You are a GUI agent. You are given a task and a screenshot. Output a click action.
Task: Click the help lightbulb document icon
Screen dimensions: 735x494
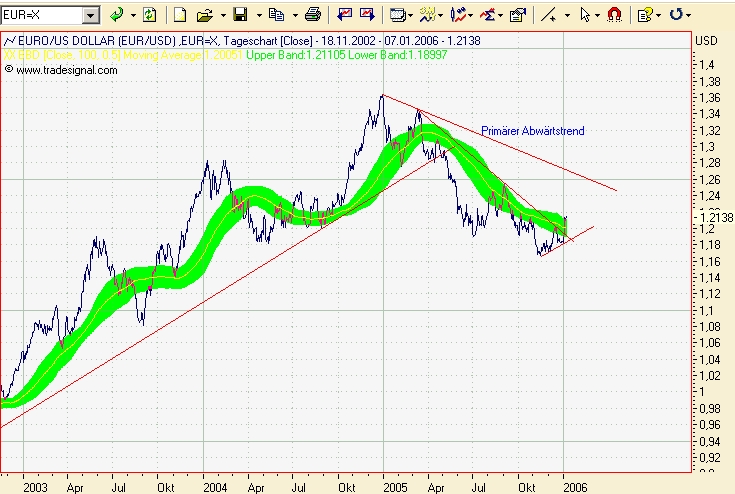pyautogui.click(x=645, y=15)
